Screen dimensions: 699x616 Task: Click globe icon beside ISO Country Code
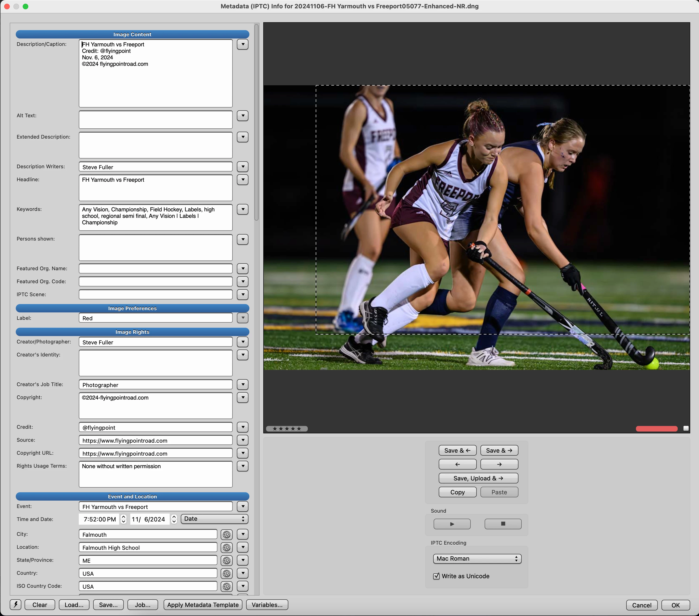click(x=226, y=586)
